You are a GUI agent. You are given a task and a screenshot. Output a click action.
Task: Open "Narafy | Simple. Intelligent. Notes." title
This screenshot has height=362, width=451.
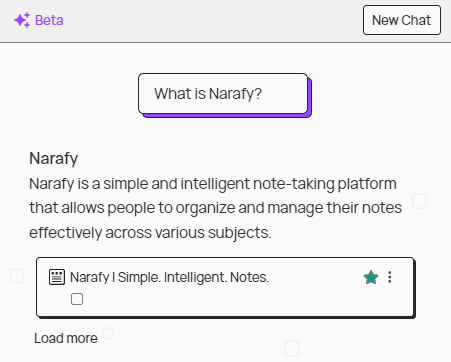pyautogui.click(x=169, y=277)
